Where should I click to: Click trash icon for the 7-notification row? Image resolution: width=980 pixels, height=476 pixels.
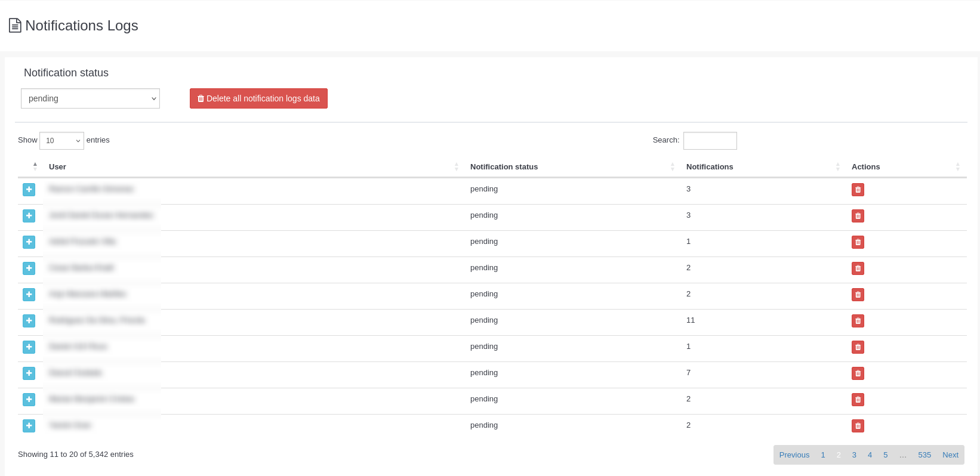click(x=858, y=373)
